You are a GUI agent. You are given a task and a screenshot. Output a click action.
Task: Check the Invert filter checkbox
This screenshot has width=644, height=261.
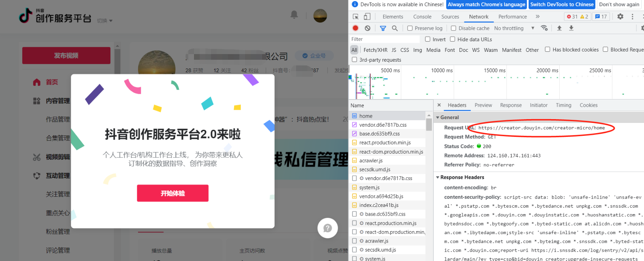(x=428, y=39)
